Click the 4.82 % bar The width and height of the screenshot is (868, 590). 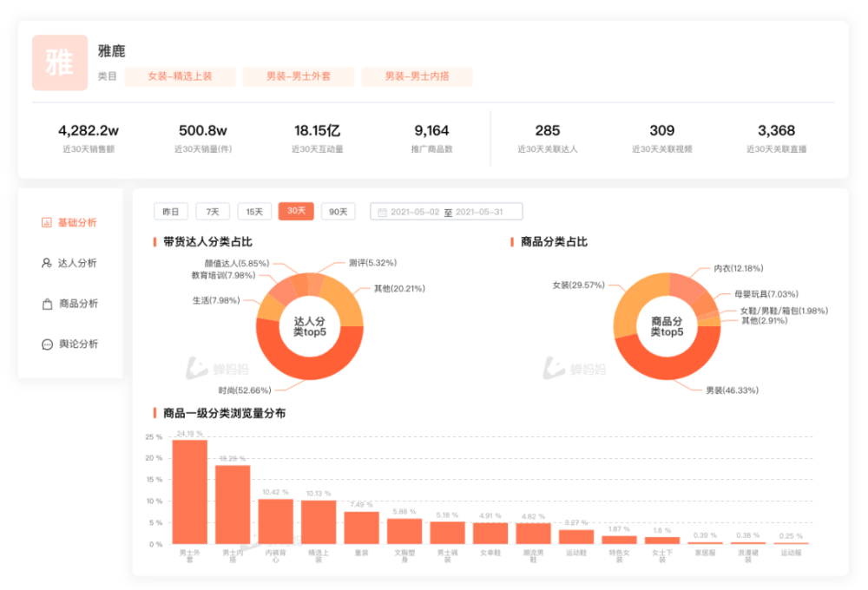coord(533,533)
